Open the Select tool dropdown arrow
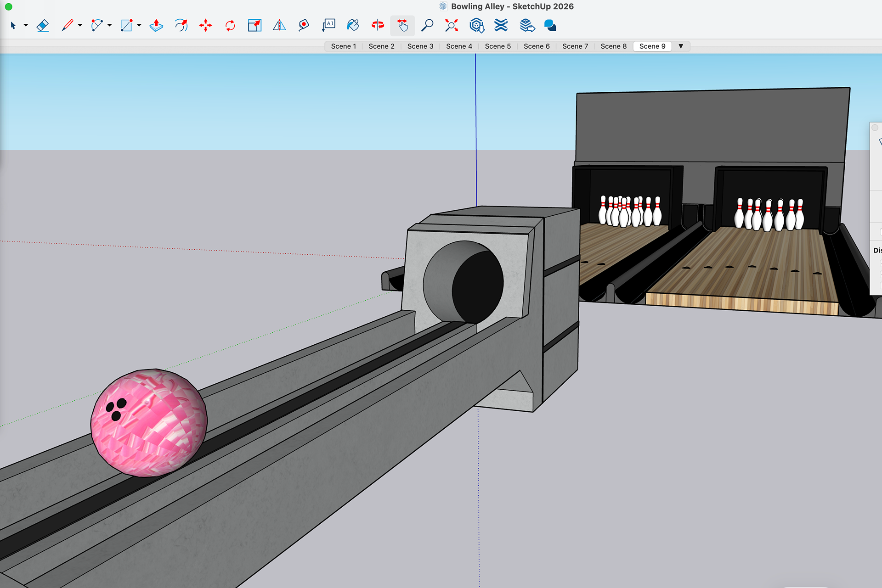 [26, 25]
